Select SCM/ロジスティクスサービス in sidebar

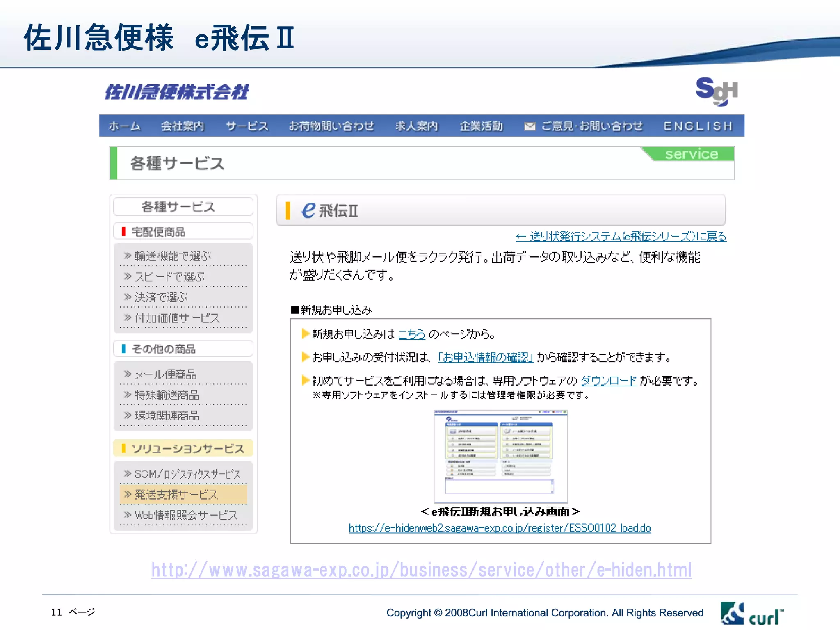tap(183, 474)
